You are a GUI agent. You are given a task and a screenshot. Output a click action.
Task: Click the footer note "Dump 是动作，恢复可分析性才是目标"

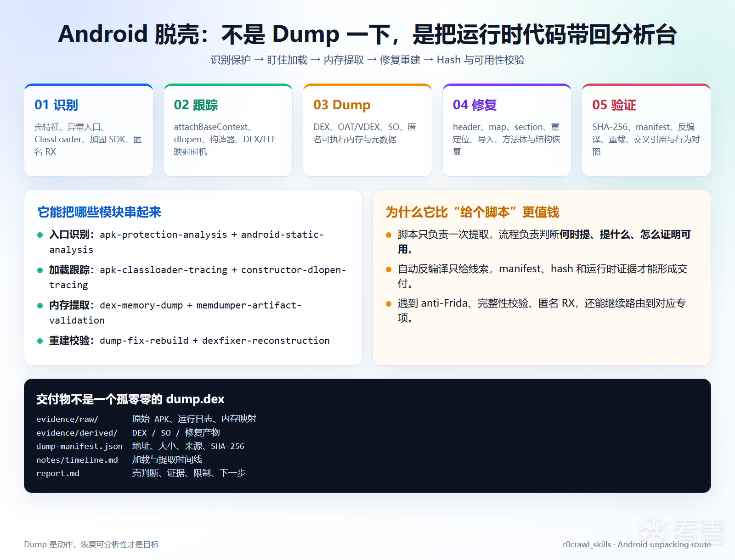click(91, 544)
